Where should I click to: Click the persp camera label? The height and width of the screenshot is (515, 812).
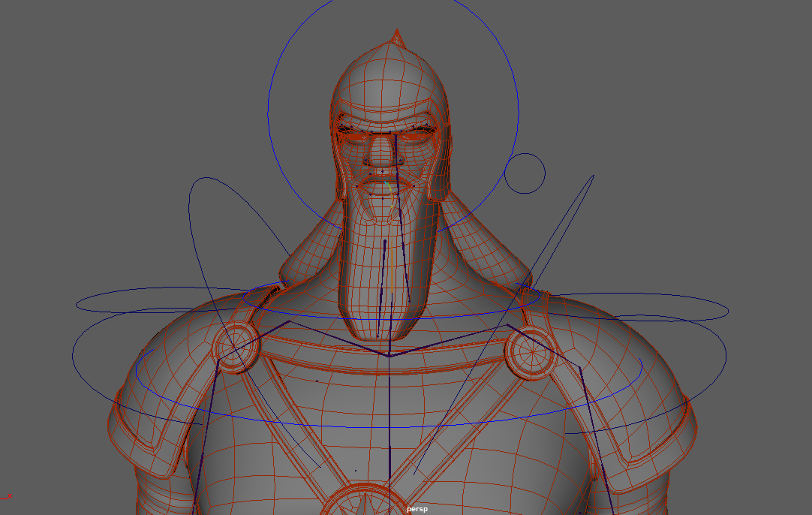pos(417,509)
